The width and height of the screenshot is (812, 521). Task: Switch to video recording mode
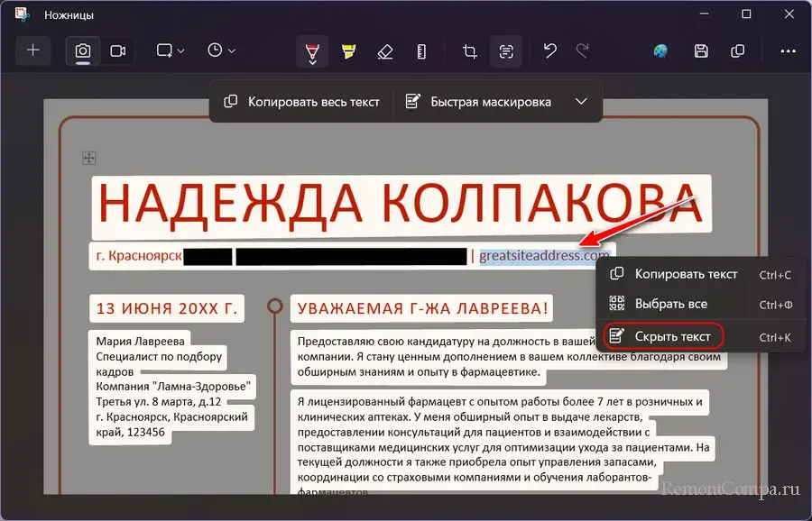117,50
